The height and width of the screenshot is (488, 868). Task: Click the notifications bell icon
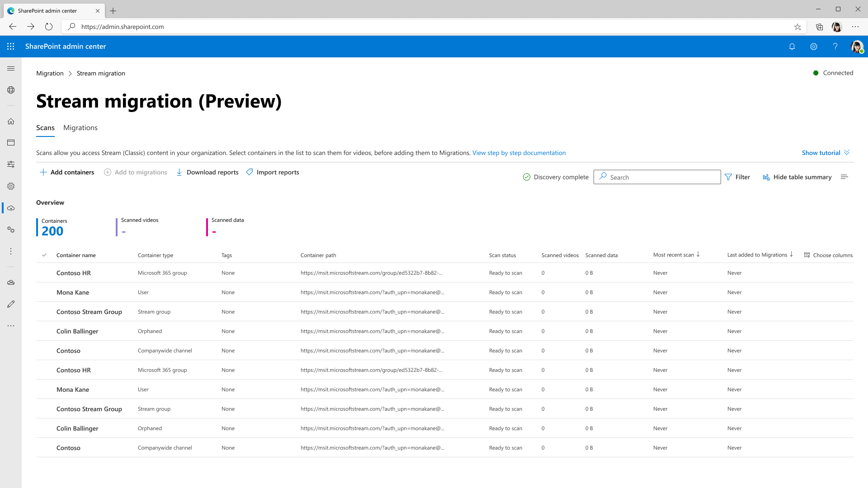pos(792,46)
